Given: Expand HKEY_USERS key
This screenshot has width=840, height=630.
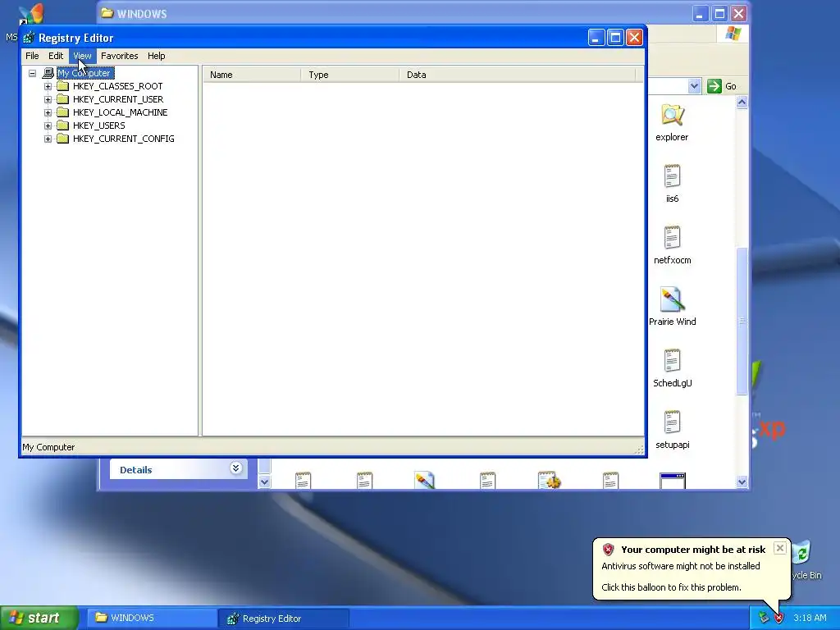Looking at the screenshot, I should pyautogui.click(x=48, y=126).
